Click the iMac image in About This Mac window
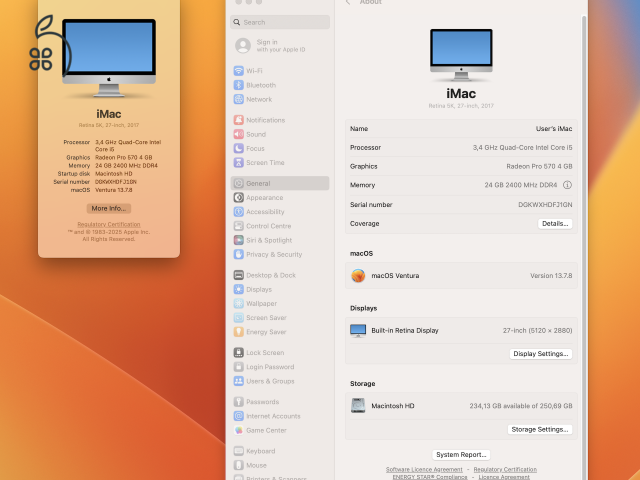This screenshot has width=640, height=480. pos(109,57)
